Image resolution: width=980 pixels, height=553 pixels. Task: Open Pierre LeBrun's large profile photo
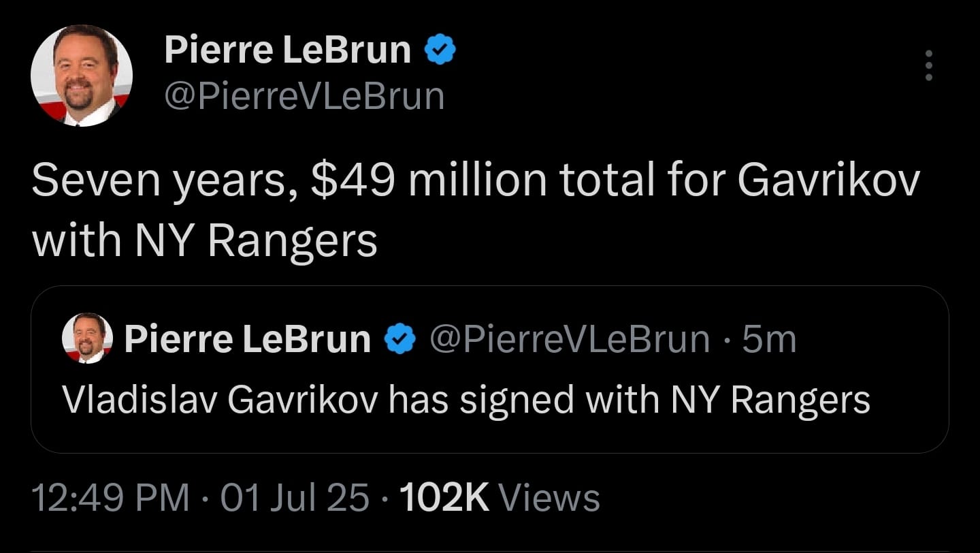82,76
